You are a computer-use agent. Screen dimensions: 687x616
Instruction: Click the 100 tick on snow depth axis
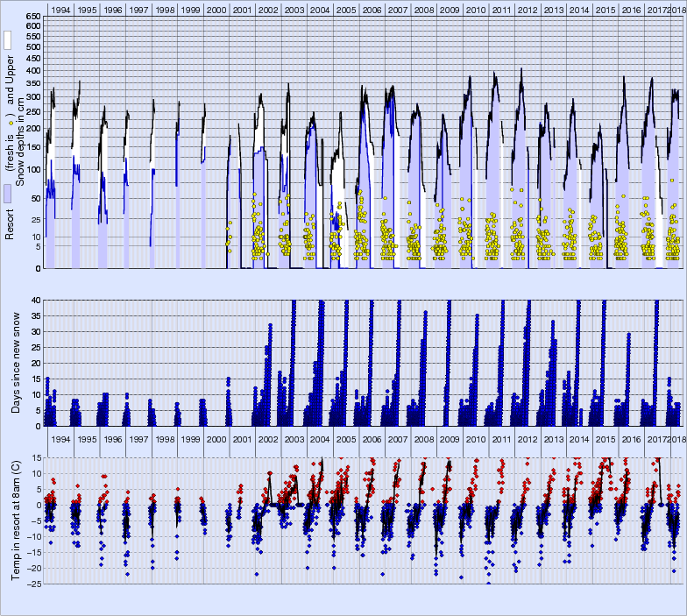click(32, 169)
